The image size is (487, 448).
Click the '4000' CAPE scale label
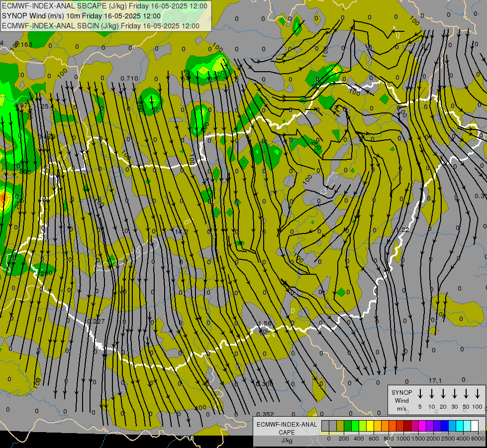463,439
